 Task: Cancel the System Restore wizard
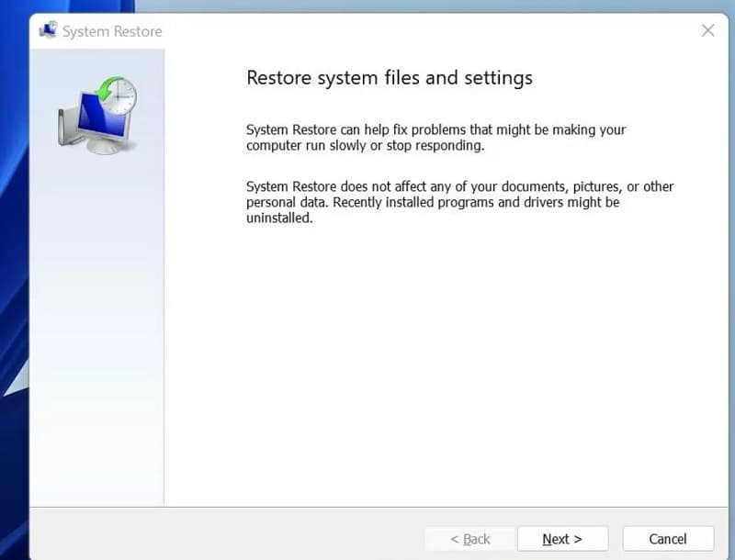[x=668, y=539]
